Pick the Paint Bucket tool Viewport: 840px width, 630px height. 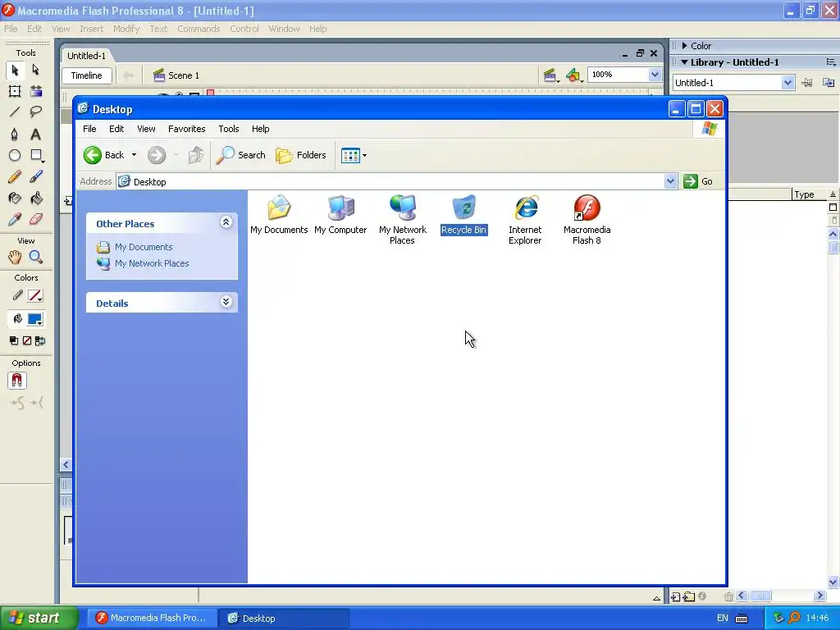click(x=36, y=199)
